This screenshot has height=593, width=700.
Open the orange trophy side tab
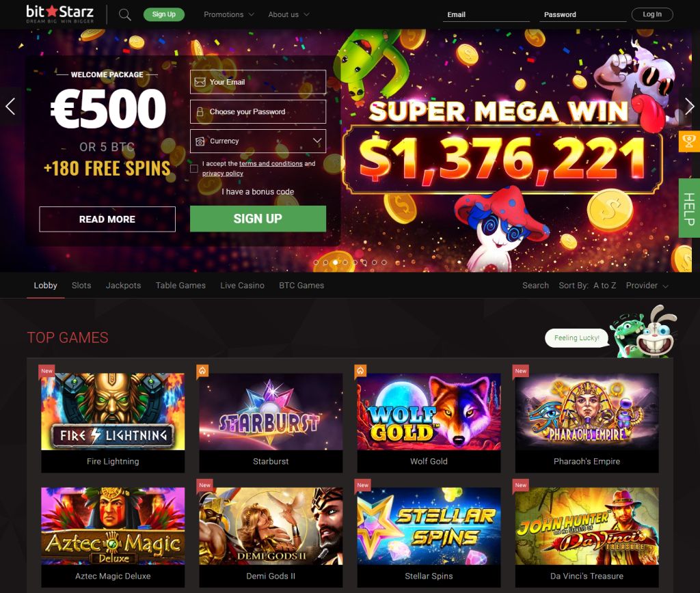pos(689,141)
